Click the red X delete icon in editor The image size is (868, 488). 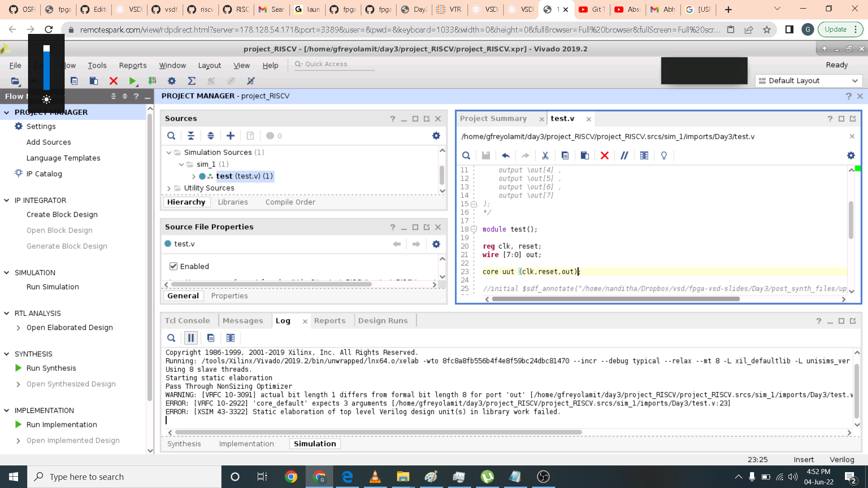604,155
